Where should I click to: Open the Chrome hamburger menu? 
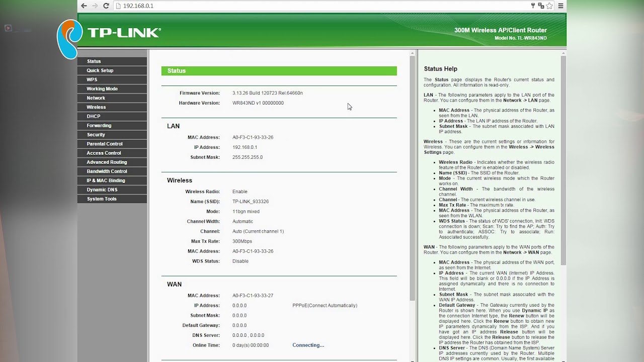pyautogui.click(x=560, y=6)
